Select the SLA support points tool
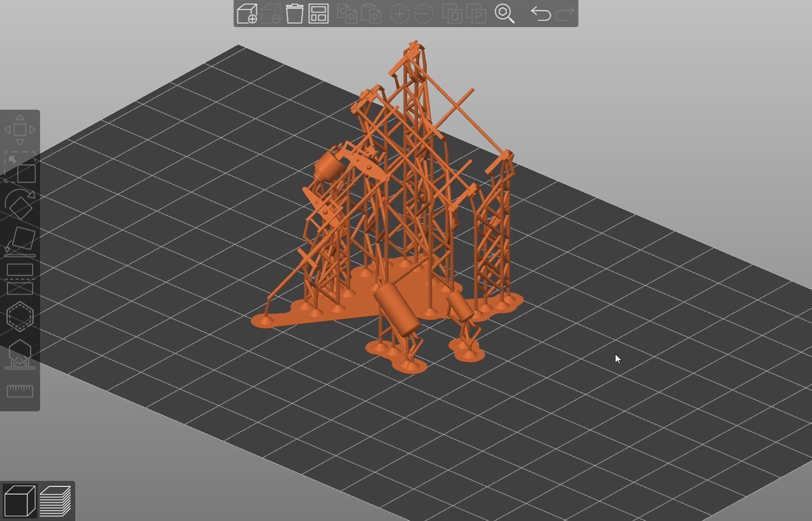The image size is (812, 521). 20,354
